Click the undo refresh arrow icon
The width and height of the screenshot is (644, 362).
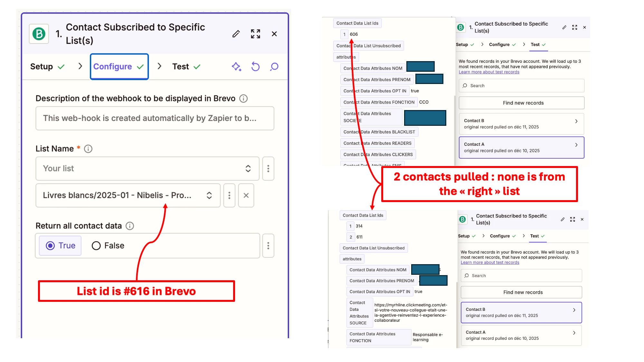255,67
